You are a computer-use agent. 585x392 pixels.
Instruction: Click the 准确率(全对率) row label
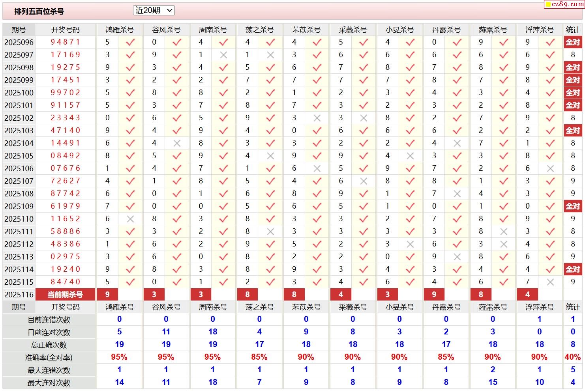tap(49, 358)
